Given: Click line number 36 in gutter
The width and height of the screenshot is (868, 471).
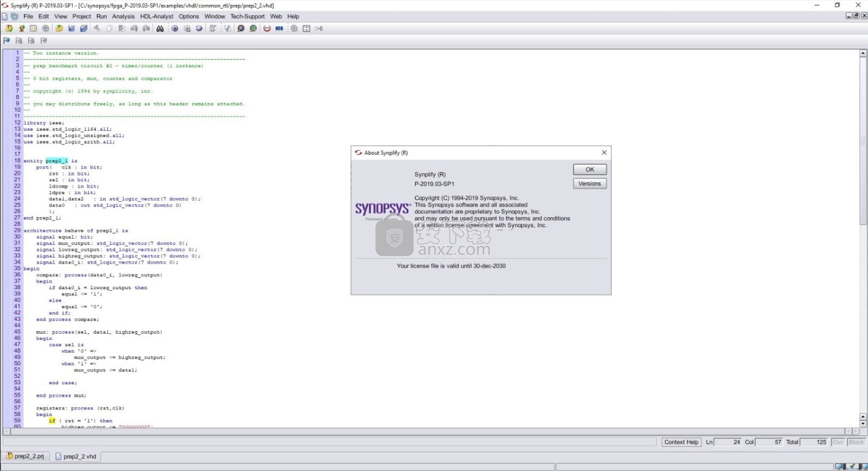Looking at the screenshot, I should coord(17,275).
